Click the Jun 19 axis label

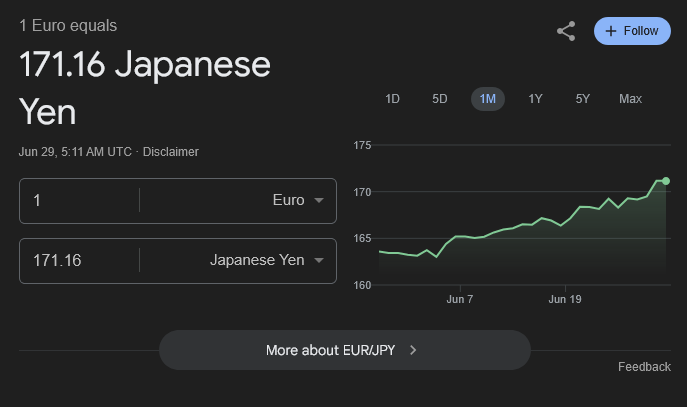[x=565, y=299]
